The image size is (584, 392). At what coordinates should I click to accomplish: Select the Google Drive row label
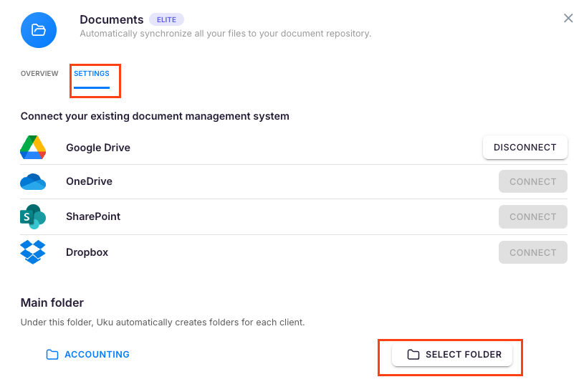pyautogui.click(x=98, y=148)
